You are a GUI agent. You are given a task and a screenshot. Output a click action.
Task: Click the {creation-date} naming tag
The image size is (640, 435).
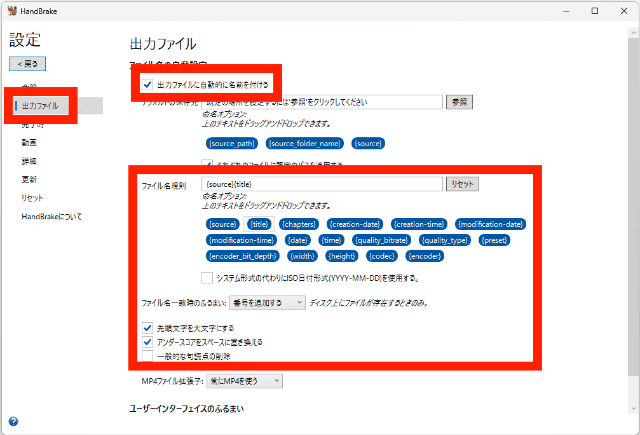(x=355, y=224)
